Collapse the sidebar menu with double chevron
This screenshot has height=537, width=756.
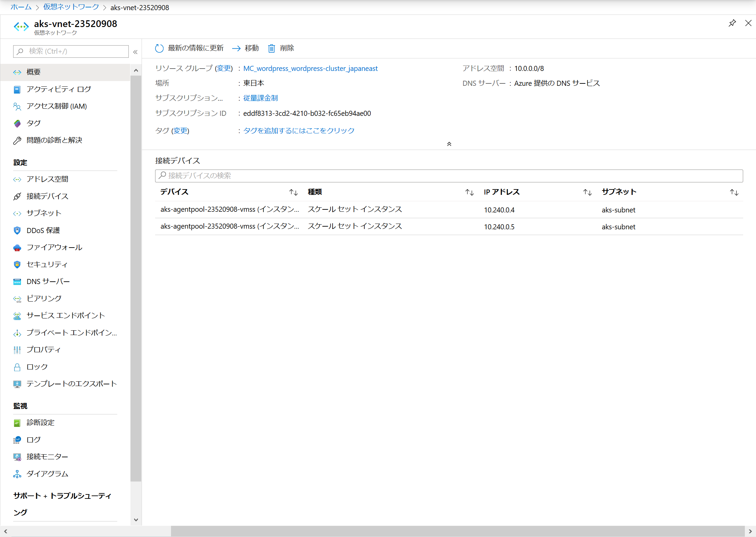(136, 52)
